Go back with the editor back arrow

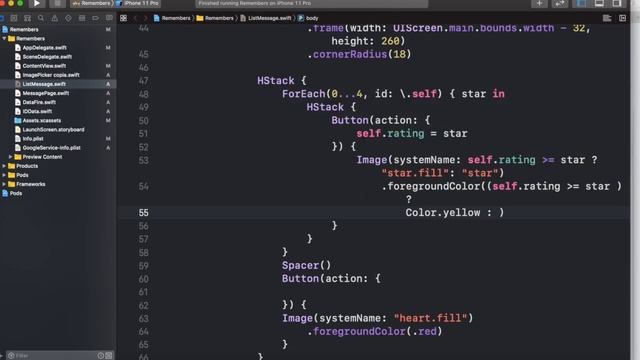[136, 18]
